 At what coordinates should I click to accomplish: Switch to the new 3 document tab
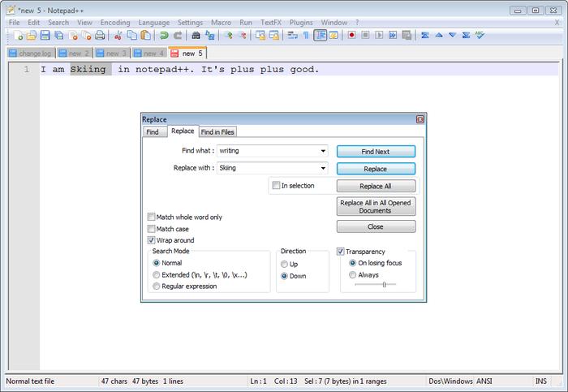click(x=112, y=54)
